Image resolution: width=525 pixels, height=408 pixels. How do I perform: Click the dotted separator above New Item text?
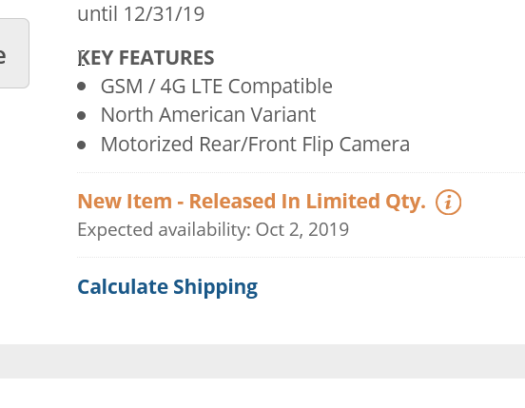point(301,173)
